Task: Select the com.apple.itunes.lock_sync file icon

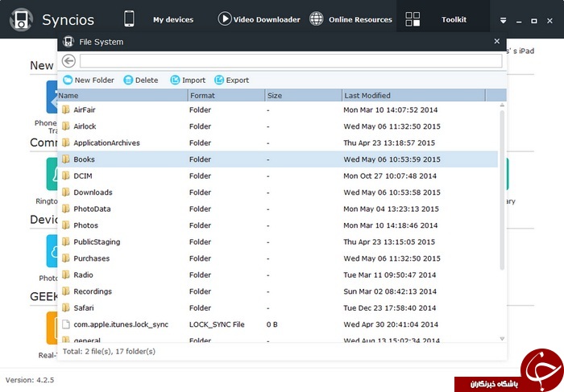Action: [x=65, y=324]
